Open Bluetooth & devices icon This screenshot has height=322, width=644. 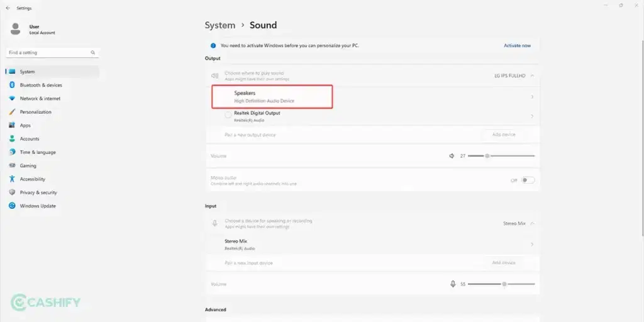pos(12,85)
